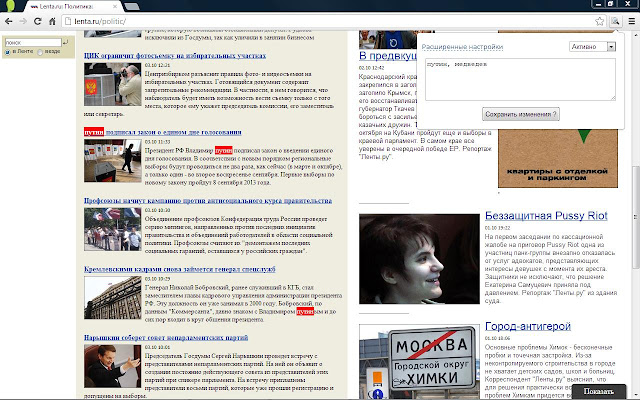This screenshot has height=400, width=640.
Task: Click timestamp 03.10 12:31 text
Action: 157,65
